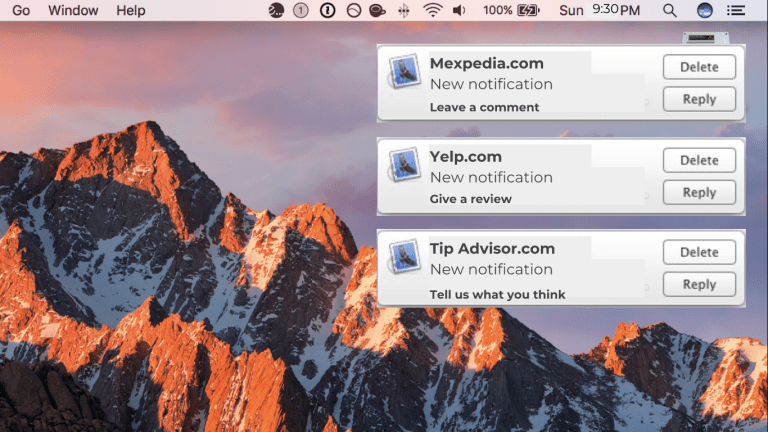The image size is (768, 432).
Task: Click the 'Tell us what you think' text
Action: [x=497, y=294]
